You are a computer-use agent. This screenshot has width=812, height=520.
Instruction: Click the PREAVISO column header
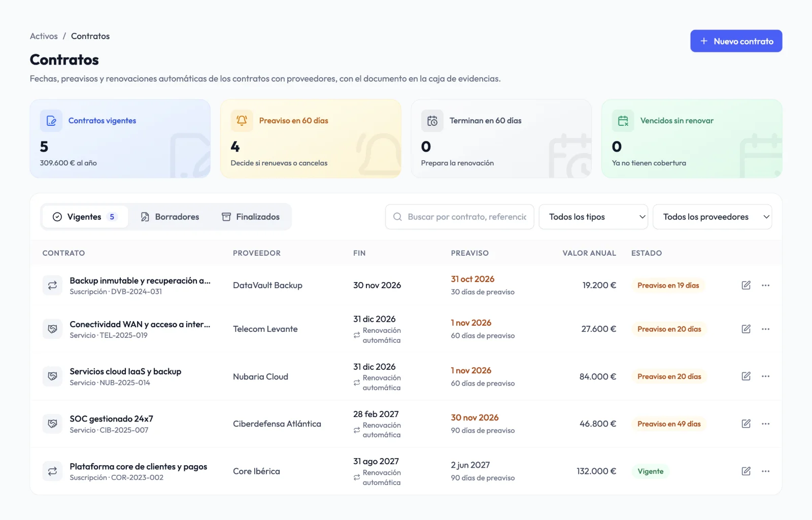coord(470,253)
